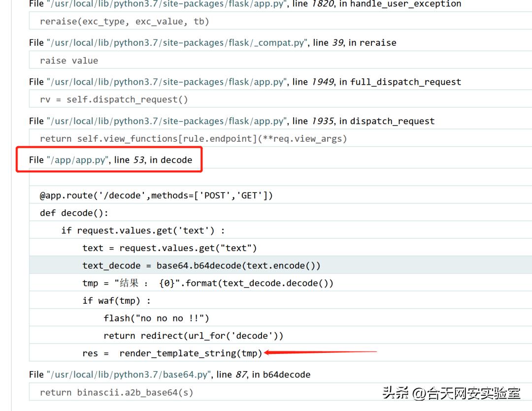532x411 pixels.
Task: Select the res = render_template_string(tmp) line
Action: pos(280,353)
